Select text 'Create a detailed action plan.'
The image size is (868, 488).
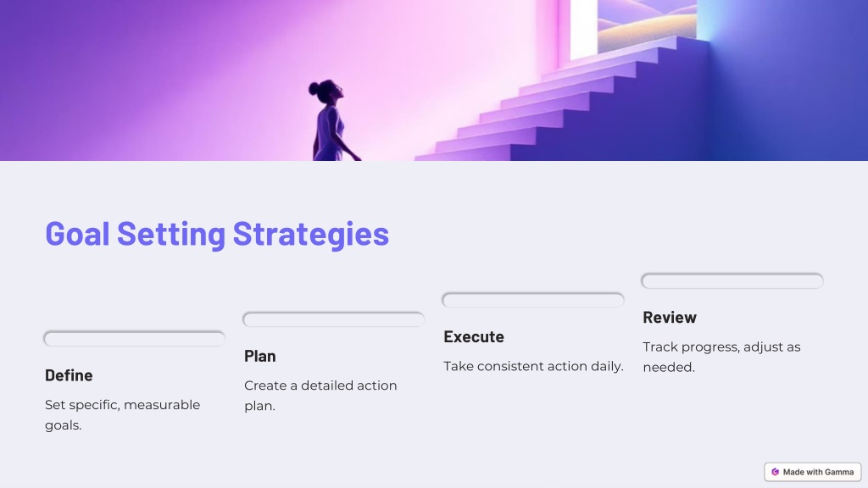320,396
